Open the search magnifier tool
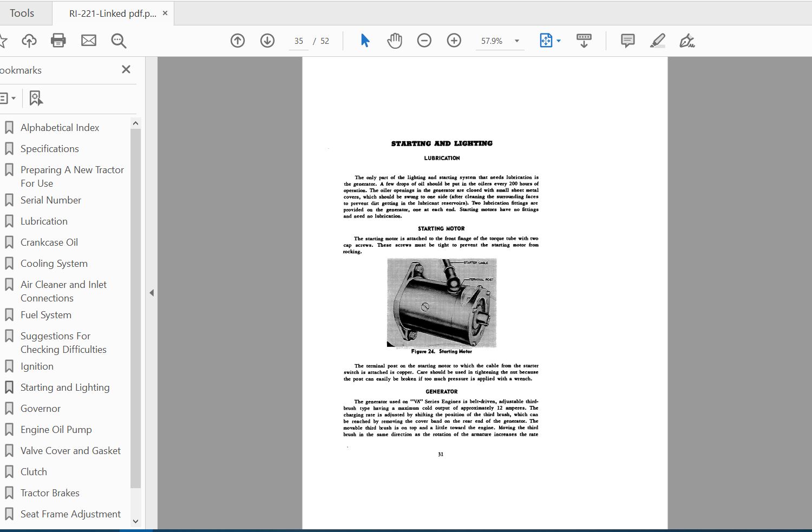The width and height of the screenshot is (812, 532). (x=119, y=41)
